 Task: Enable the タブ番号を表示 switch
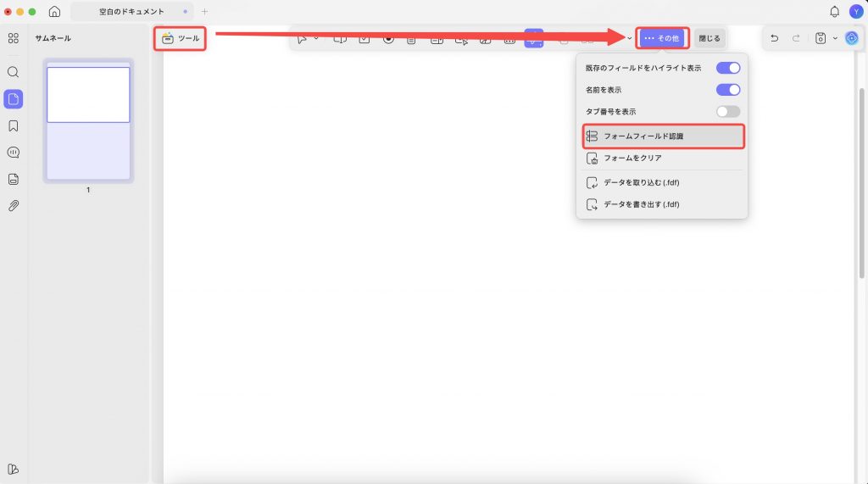point(728,111)
